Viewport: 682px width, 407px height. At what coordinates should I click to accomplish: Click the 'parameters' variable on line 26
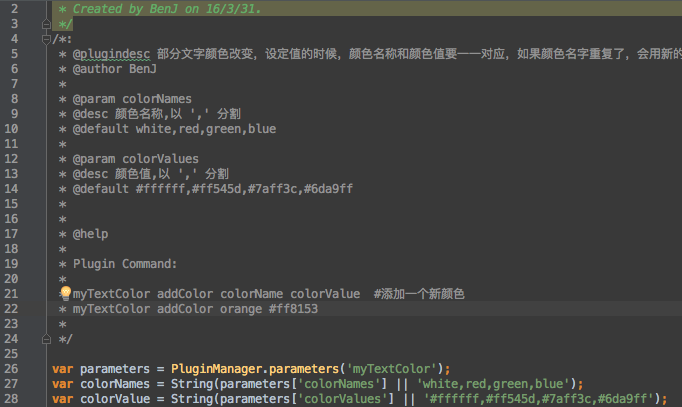point(115,369)
